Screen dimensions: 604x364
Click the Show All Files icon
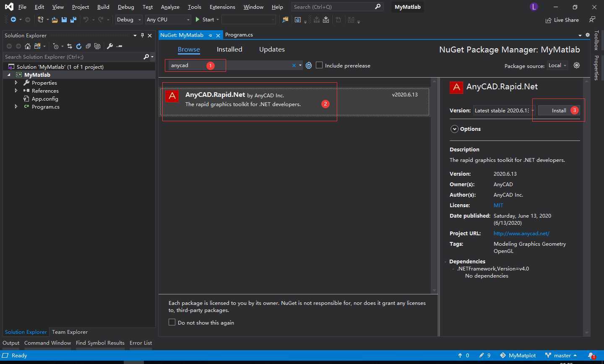[x=97, y=46]
